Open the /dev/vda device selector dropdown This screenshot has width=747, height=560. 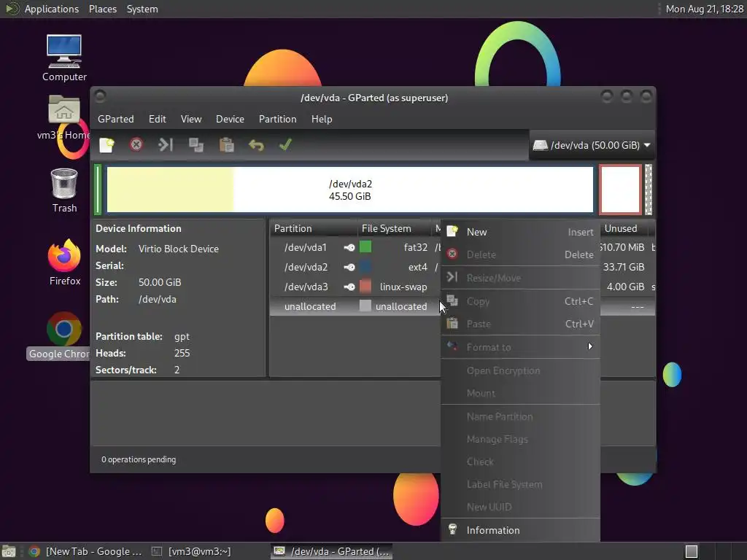[x=592, y=145]
